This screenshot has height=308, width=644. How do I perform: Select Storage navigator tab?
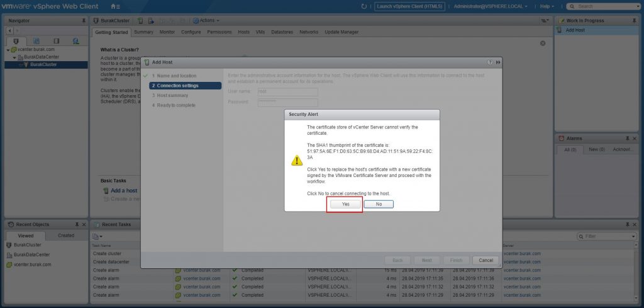(56, 41)
